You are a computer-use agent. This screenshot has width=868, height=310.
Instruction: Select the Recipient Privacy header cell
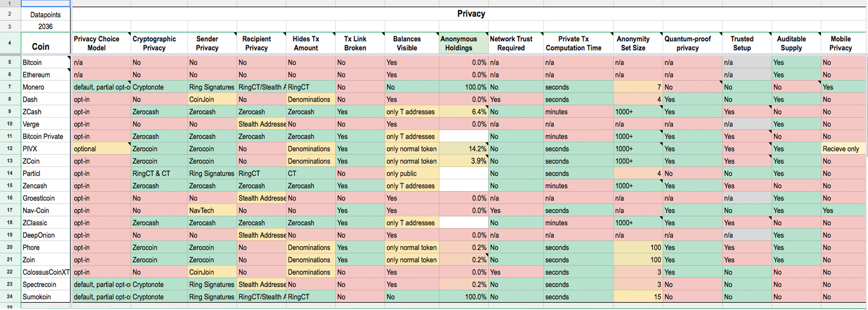point(261,43)
